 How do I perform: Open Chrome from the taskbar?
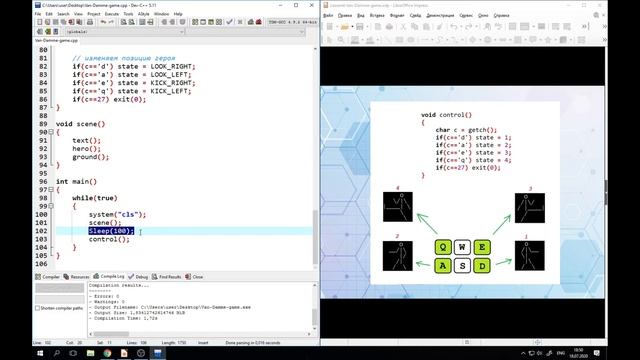click(107, 353)
